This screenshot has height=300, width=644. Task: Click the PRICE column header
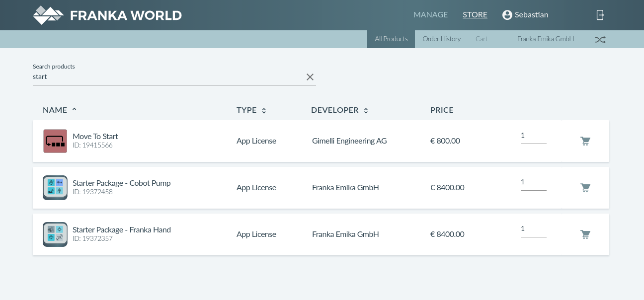pyautogui.click(x=442, y=110)
